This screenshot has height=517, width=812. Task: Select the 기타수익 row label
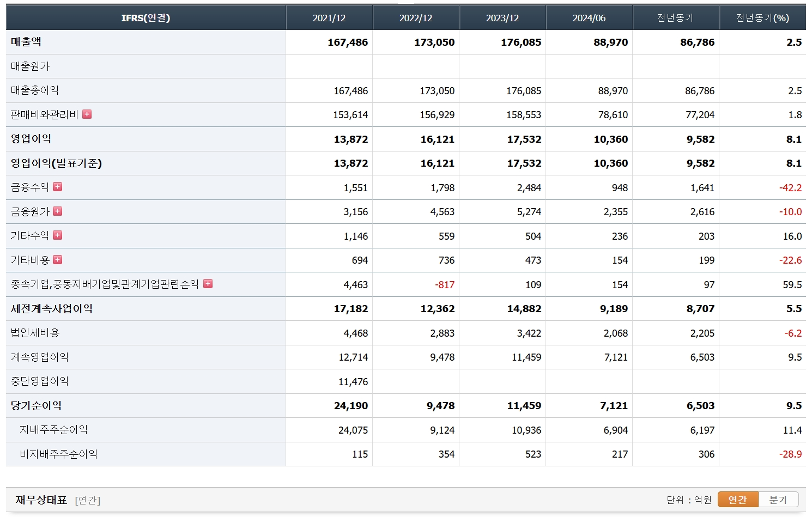(x=30, y=236)
